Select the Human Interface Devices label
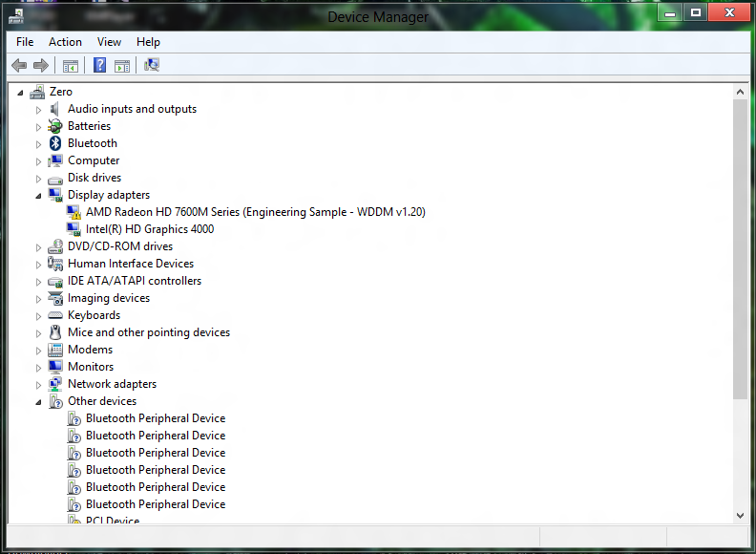 coord(131,264)
